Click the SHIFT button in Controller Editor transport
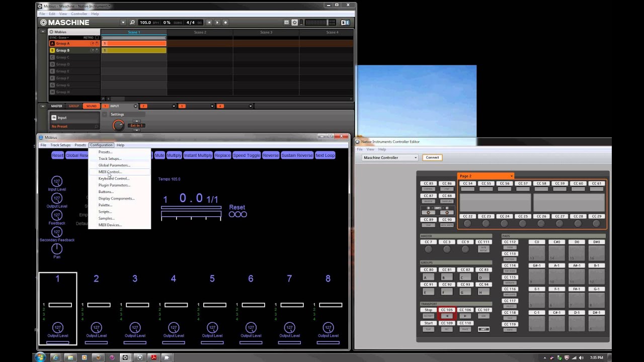This screenshot has width=644, height=362. click(484, 329)
